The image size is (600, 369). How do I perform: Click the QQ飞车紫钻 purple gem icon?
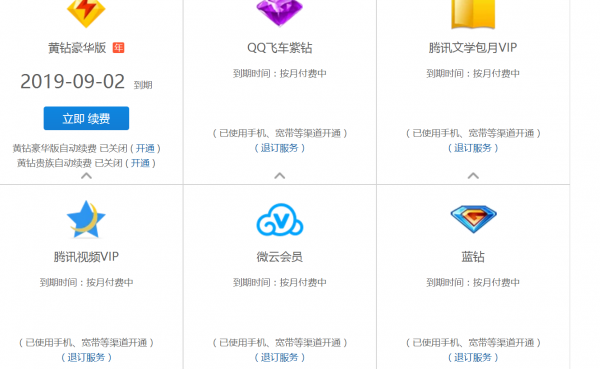(280, 12)
